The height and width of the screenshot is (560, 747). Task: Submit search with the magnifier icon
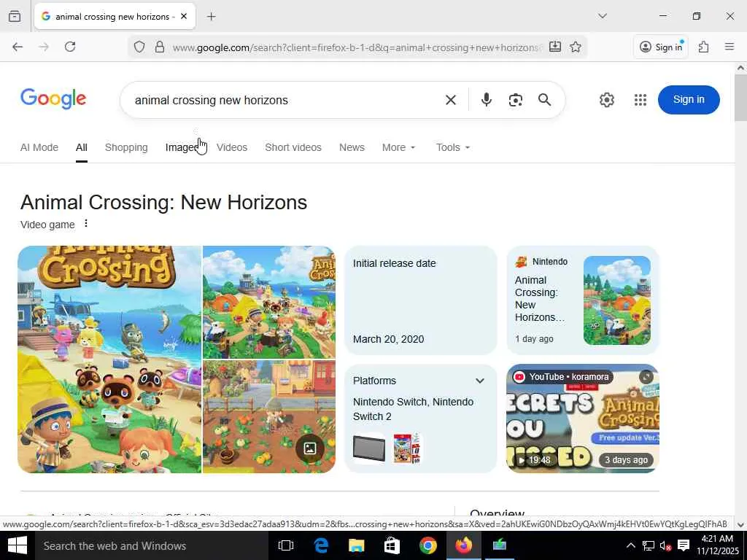tap(544, 100)
